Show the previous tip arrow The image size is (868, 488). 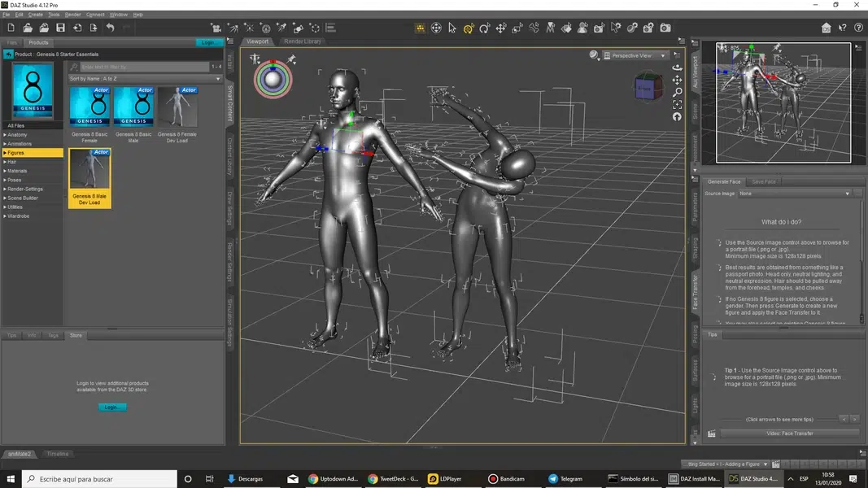coord(844,420)
